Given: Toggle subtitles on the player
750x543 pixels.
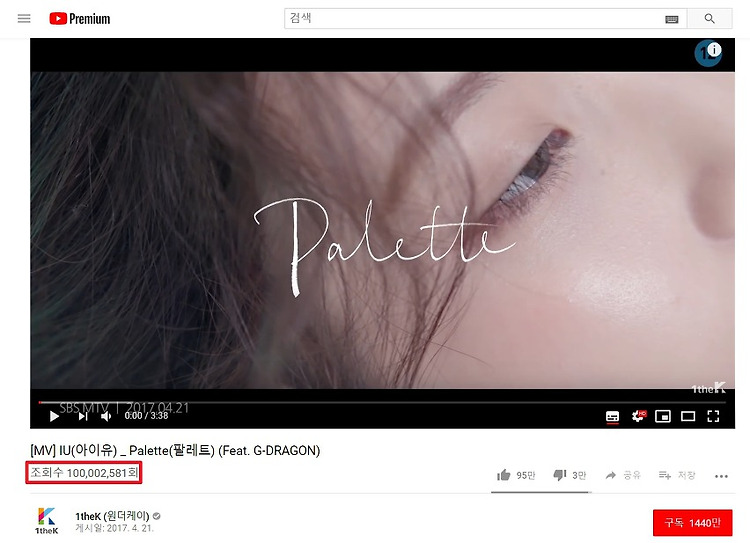Looking at the screenshot, I should coord(612,416).
